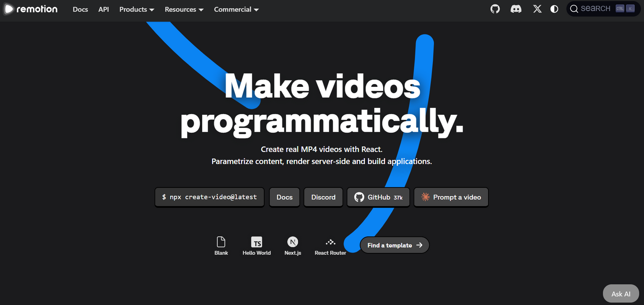Open the Commercial dropdown
The height and width of the screenshot is (305, 644).
pyautogui.click(x=236, y=9)
